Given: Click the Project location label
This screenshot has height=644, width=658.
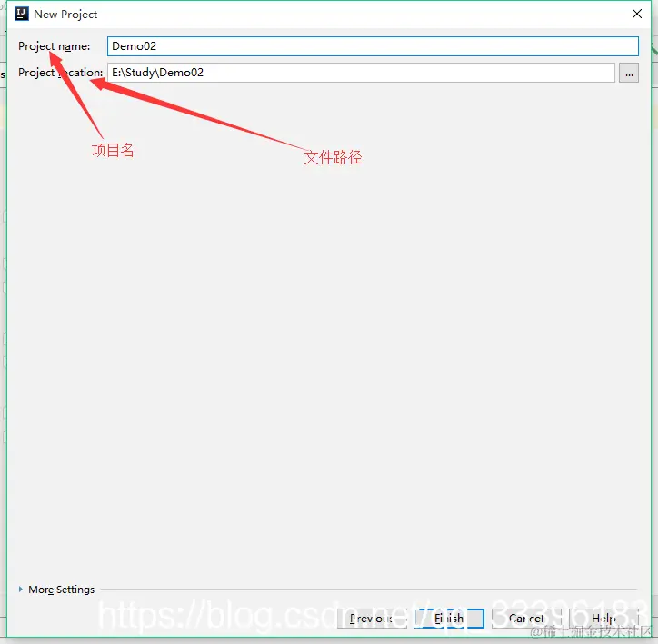Looking at the screenshot, I should [x=60, y=73].
